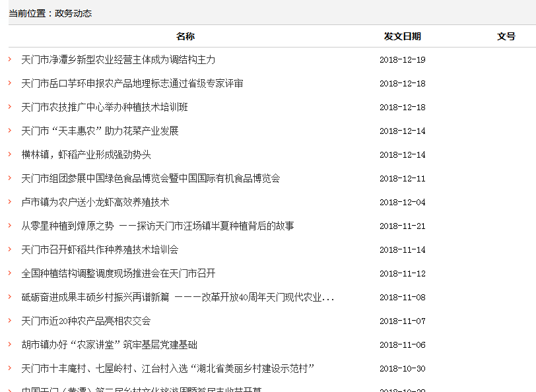Open the 天门市净潭乡新型农业经营主体 article link
The width and height of the screenshot is (536, 392).
118,59
